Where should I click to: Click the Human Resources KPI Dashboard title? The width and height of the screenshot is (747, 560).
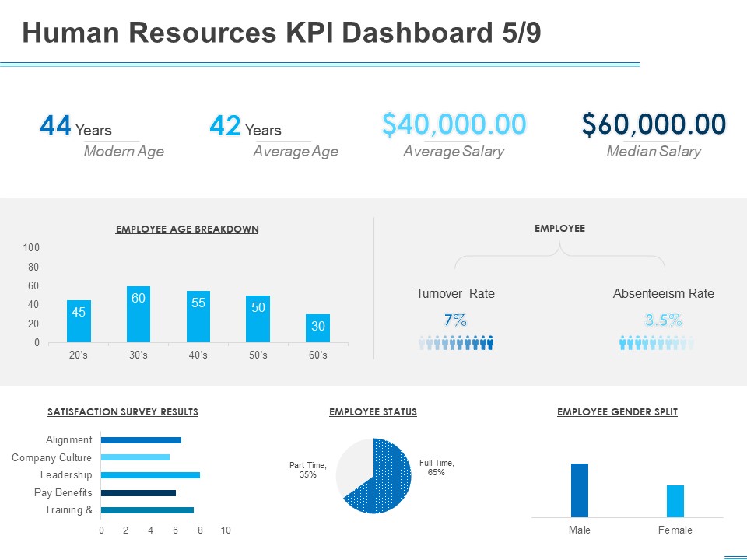coord(282,33)
